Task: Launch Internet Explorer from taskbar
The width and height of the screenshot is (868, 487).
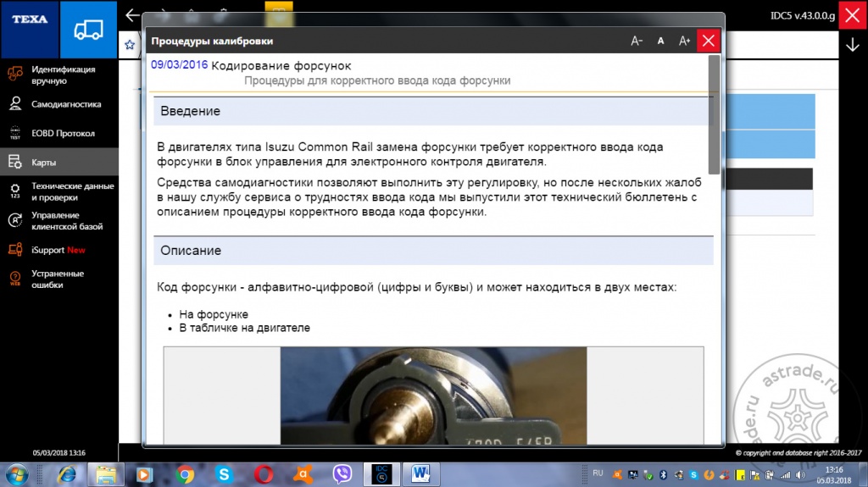Action: point(67,475)
